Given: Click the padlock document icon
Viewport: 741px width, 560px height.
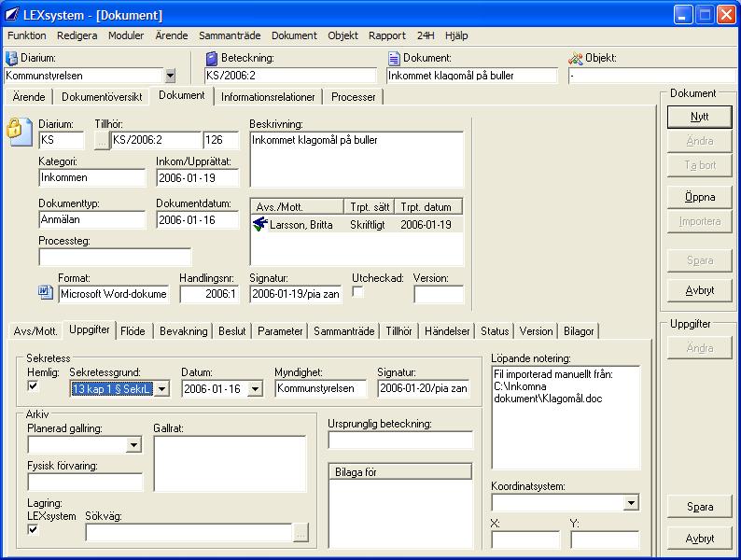Looking at the screenshot, I should tap(19, 132).
